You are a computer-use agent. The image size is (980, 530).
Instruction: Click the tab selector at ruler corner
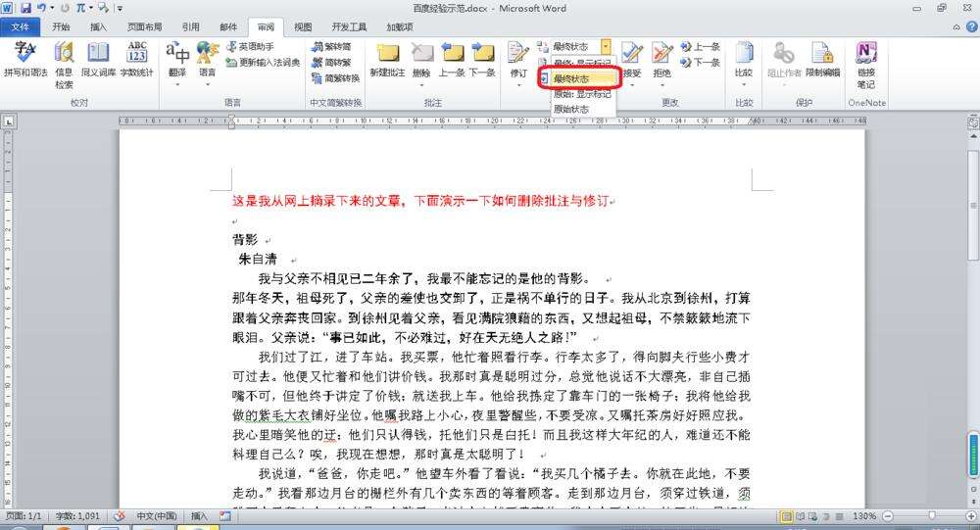pyautogui.click(x=8, y=120)
